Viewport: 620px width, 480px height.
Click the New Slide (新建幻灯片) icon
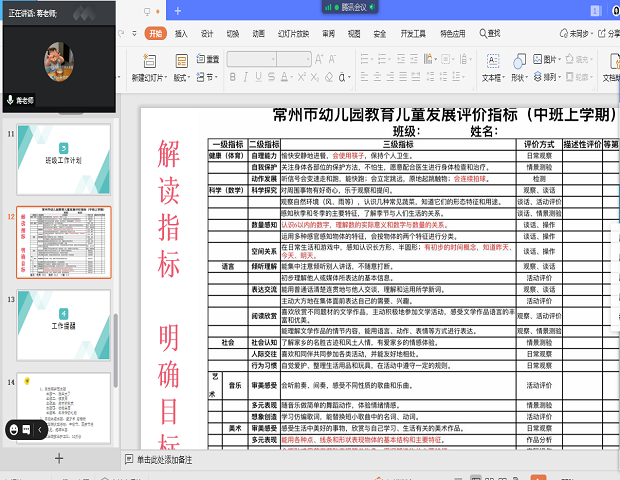pos(148,62)
